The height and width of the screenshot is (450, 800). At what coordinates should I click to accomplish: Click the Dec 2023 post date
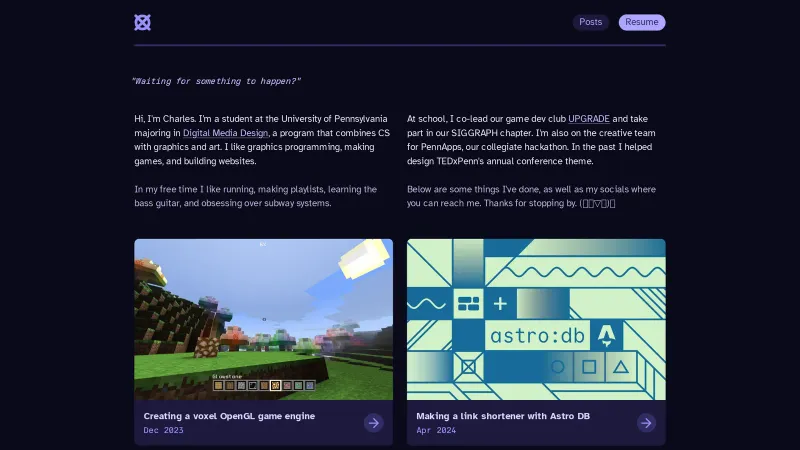click(x=164, y=430)
